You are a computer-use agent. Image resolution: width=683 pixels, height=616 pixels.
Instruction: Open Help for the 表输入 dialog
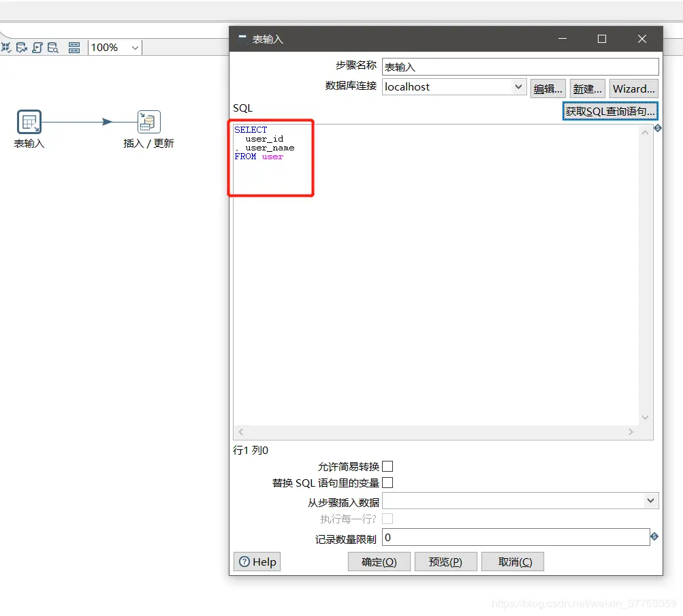coord(257,562)
